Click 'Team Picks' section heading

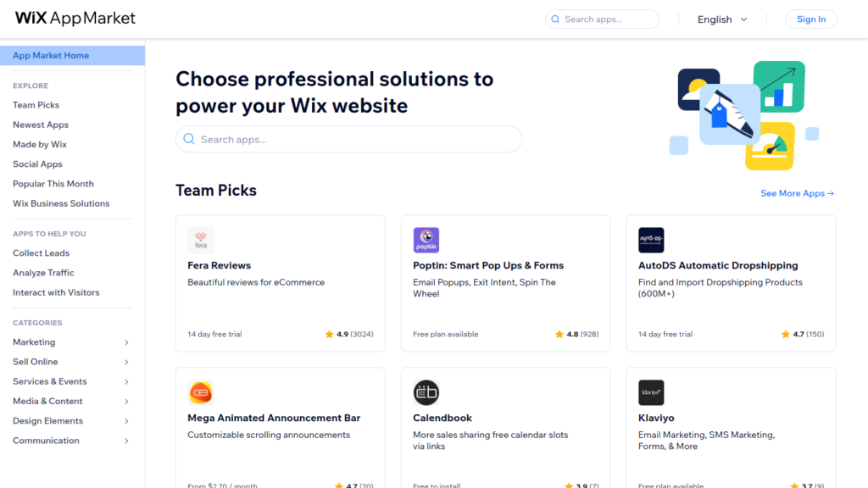pyautogui.click(x=216, y=191)
